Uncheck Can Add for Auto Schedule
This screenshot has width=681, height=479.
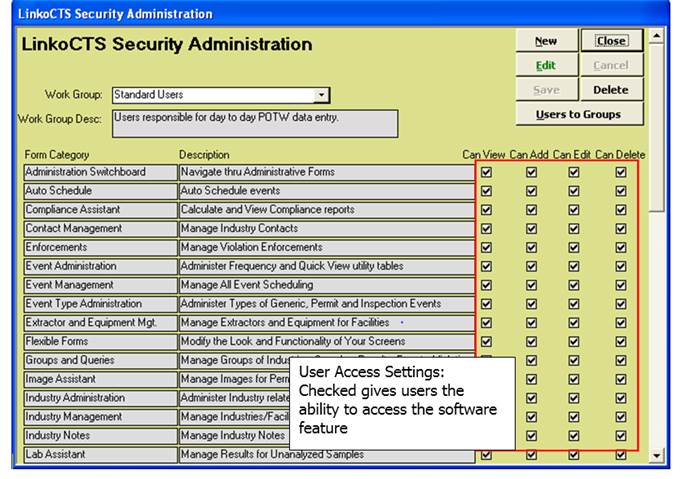coord(531,191)
